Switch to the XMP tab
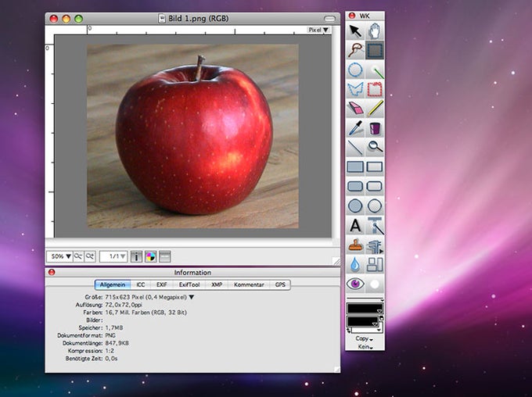532x397 pixels. (217, 284)
